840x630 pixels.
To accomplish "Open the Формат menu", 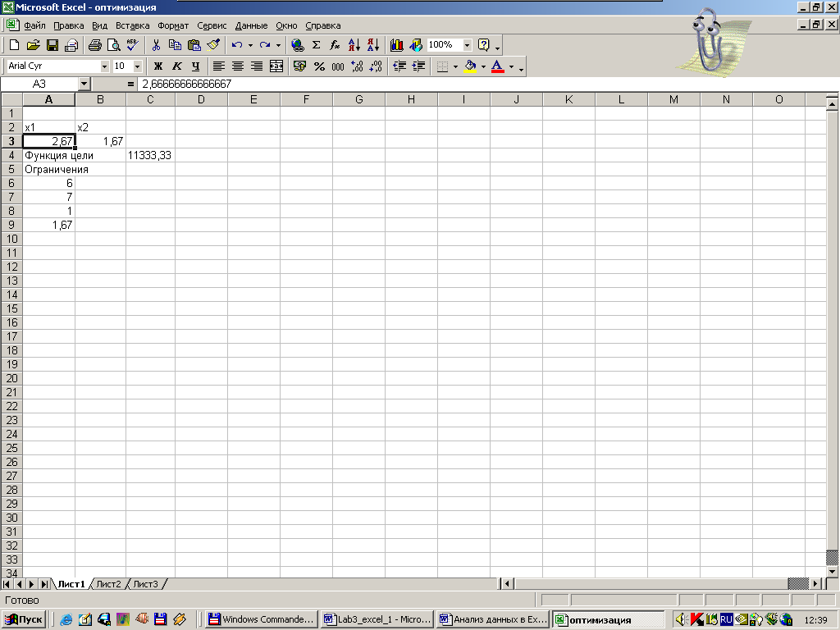I will [x=173, y=25].
